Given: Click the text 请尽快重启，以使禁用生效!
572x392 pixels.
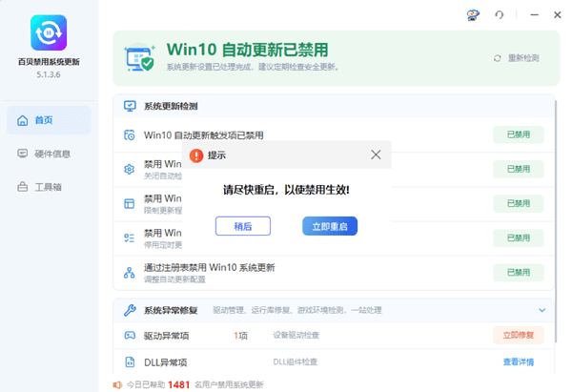Looking at the screenshot, I should coord(286,190).
